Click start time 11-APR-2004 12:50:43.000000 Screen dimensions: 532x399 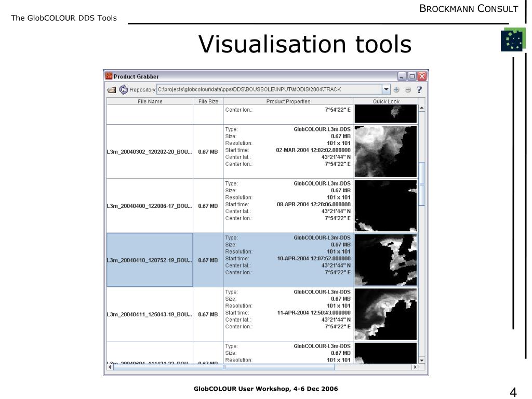pos(313,313)
